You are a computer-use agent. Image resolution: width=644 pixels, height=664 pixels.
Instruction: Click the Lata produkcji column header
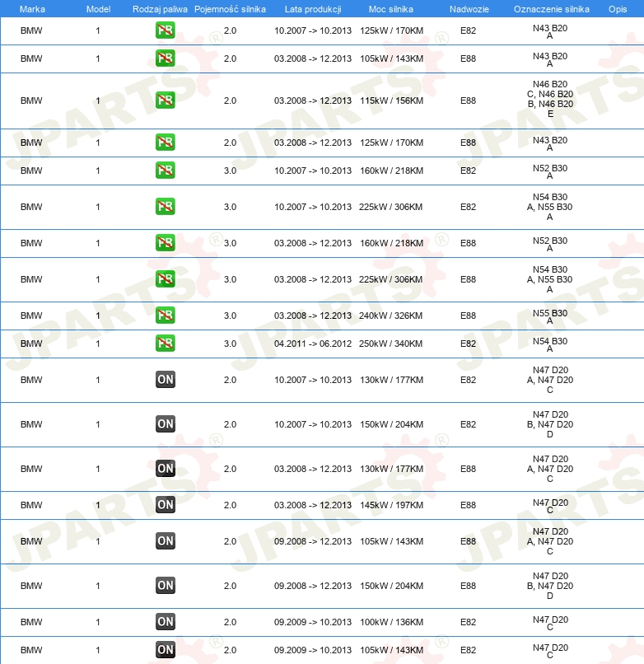(x=313, y=9)
